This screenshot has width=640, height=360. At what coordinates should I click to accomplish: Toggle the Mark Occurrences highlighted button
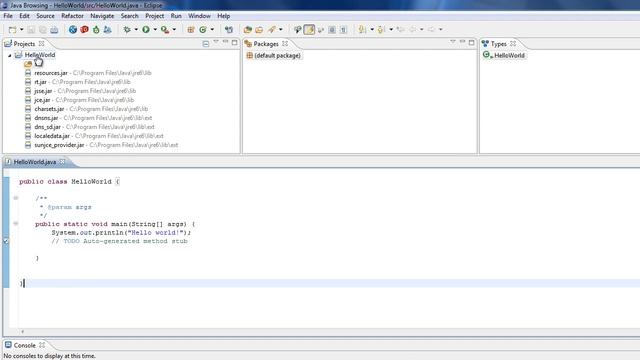(309, 29)
